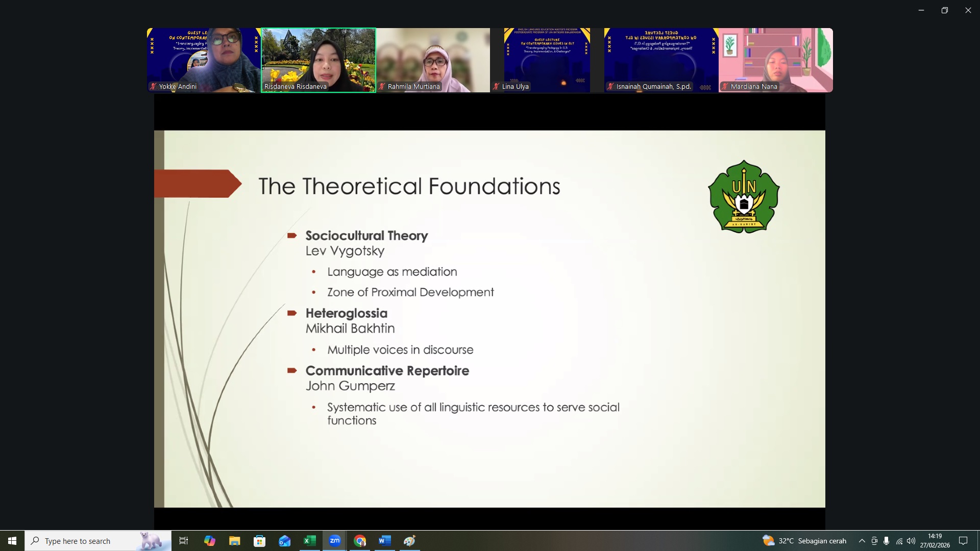Select Rahmila Murtiana's video thumbnail
The height and width of the screenshot is (551, 980).
[433, 60]
